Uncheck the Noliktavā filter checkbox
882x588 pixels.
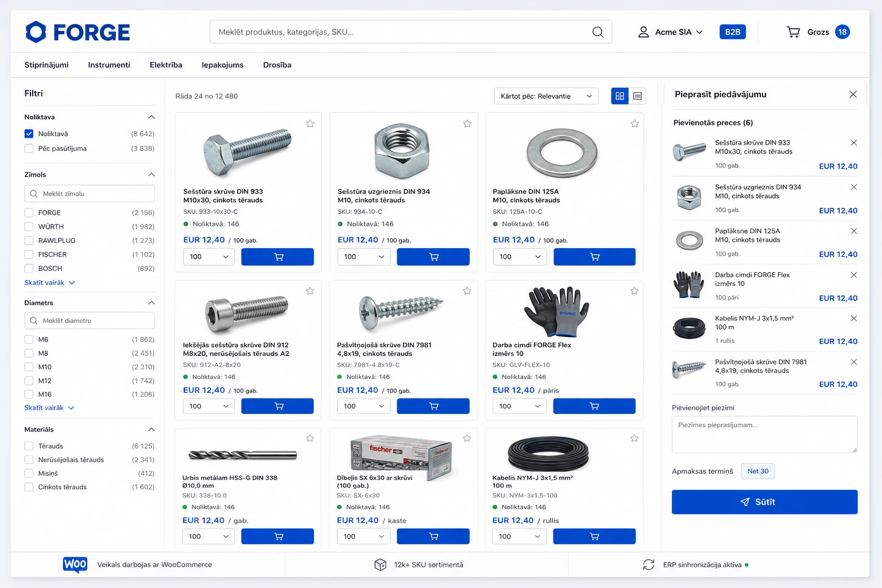tap(29, 134)
